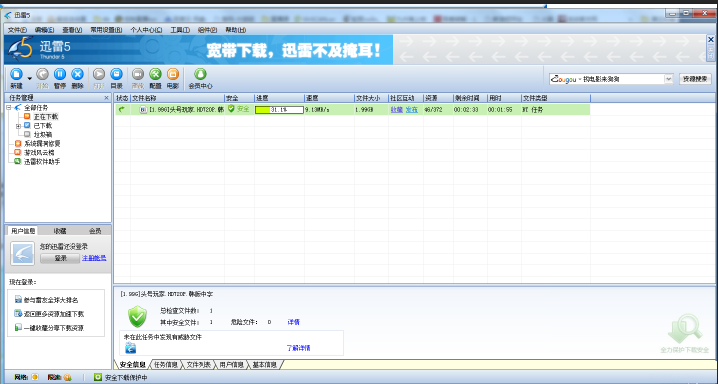Click the 登录 (Login) button
Image resolution: width=718 pixels, height=384 pixels.
point(60,258)
